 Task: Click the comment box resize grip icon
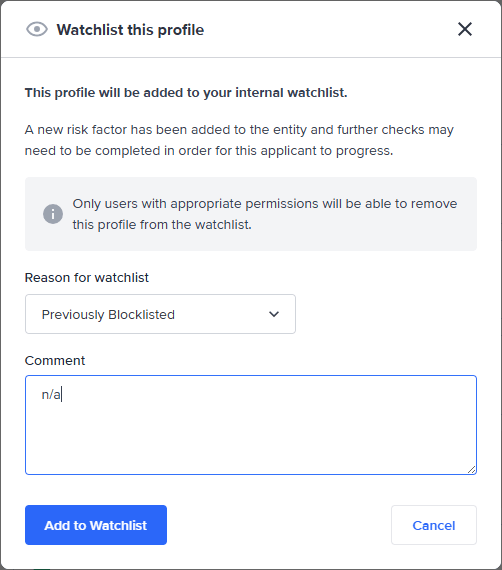click(471, 469)
